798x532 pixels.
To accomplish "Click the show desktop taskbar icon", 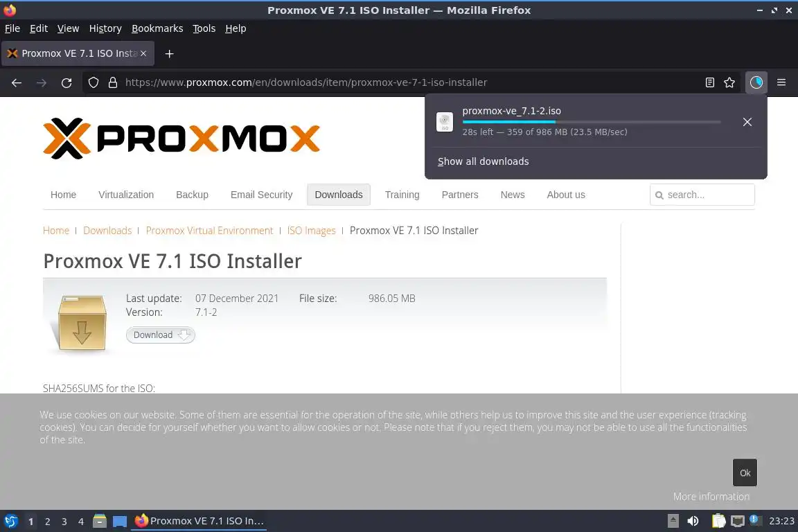I will pyautogui.click(x=120, y=521).
